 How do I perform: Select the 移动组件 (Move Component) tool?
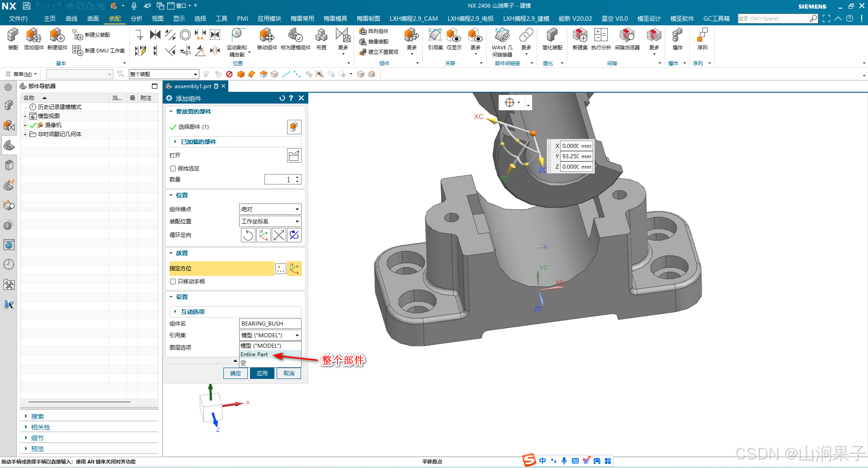pos(267,39)
